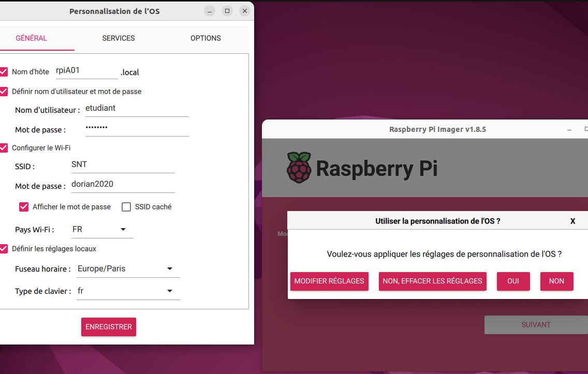The image size is (588, 374).
Task: Click the Raspberry Pi logo icon
Action: [299, 168]
